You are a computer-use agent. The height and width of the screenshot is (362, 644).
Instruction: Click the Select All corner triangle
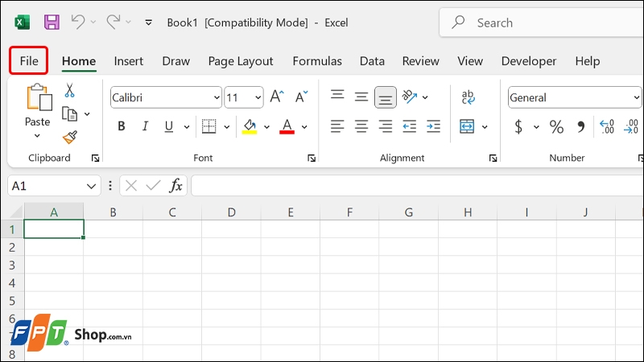16,212
